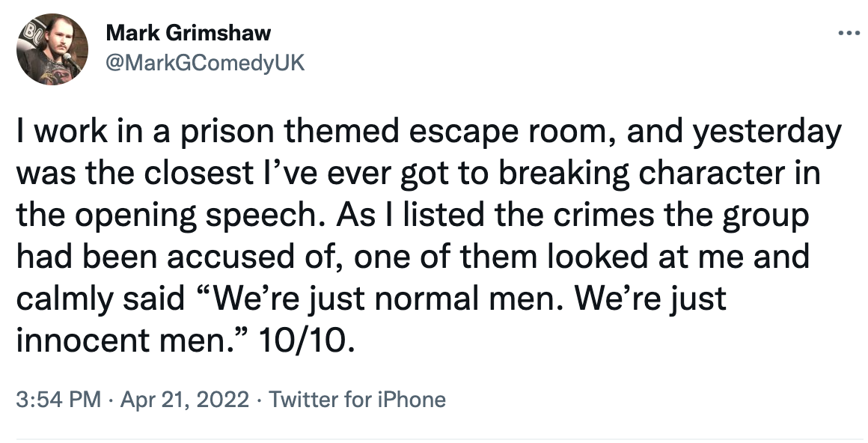The height and width of the screenshot is (443, 868).
Task: Click the separator dot before the date
Action: point(109,400)
